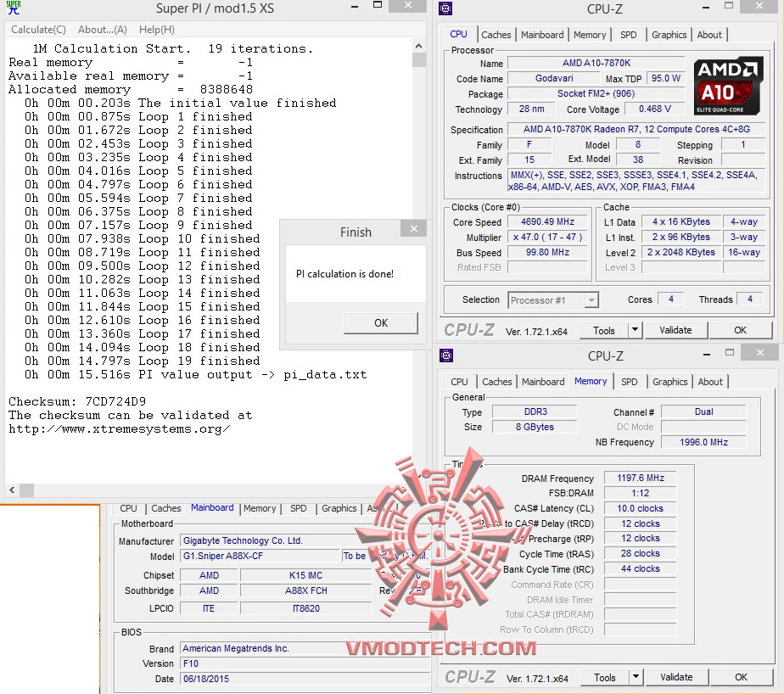The width and height of the screenshot is (784, 694).
Task: Close the bottom CPU-Z Memory window
Action: click(760, 353)
